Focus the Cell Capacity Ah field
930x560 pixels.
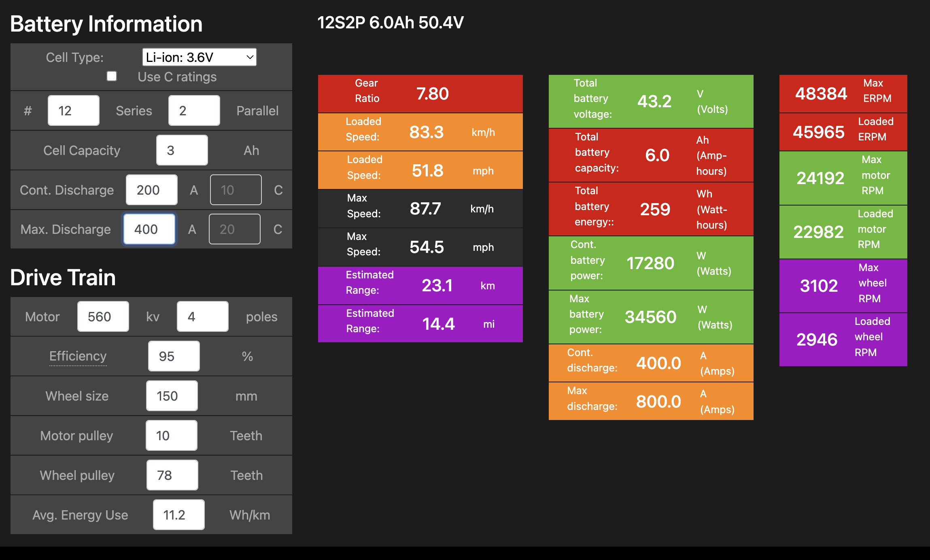[x=182, y=150]
